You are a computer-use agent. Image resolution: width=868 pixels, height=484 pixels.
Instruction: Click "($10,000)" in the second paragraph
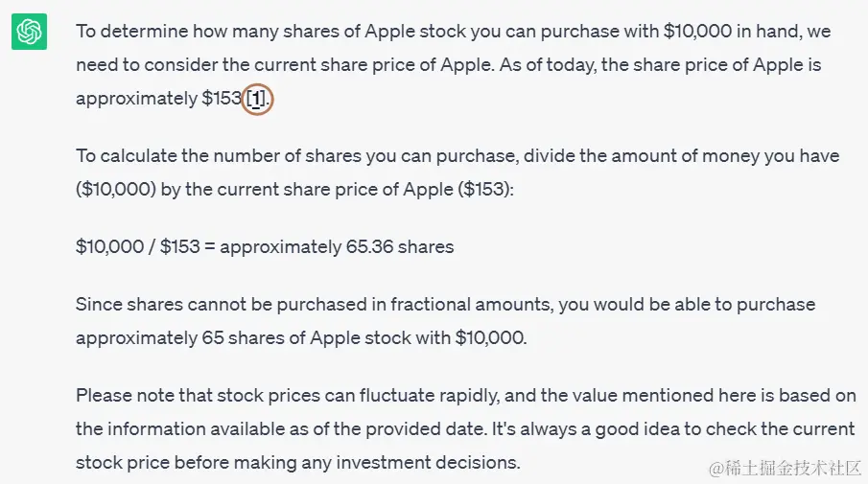tap(116, 190)
